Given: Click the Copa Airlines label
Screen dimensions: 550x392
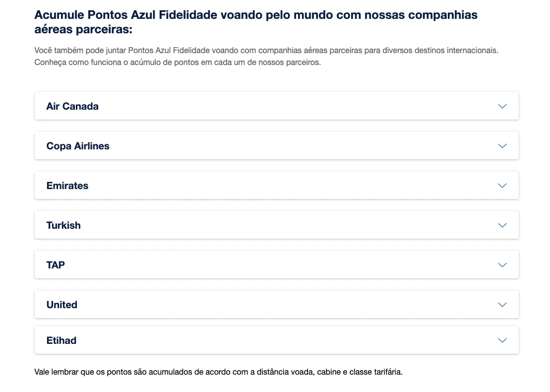Looking at the screenshot, I should [78, 146].
